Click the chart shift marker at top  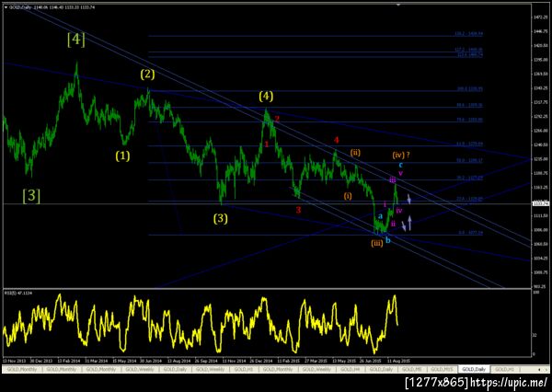tap(398, 5)
